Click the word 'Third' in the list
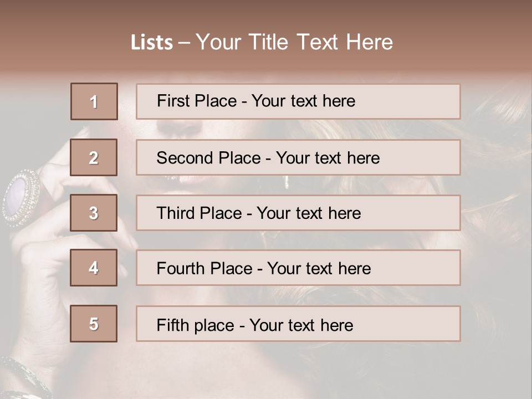 pyautogui.click(x=176, y=213)
